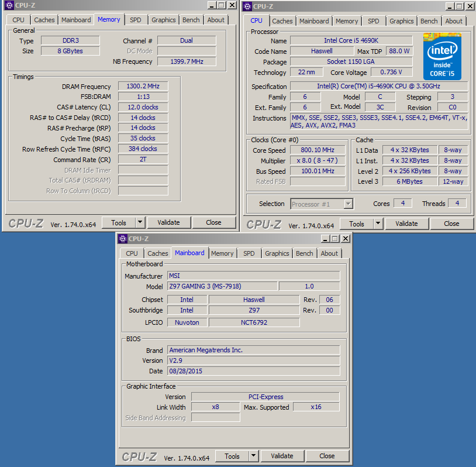Image resolution: width=476 pixels, height=467 pixels.
Task: Open the SPD tab in the CPU window
Action: pos(374,21)
